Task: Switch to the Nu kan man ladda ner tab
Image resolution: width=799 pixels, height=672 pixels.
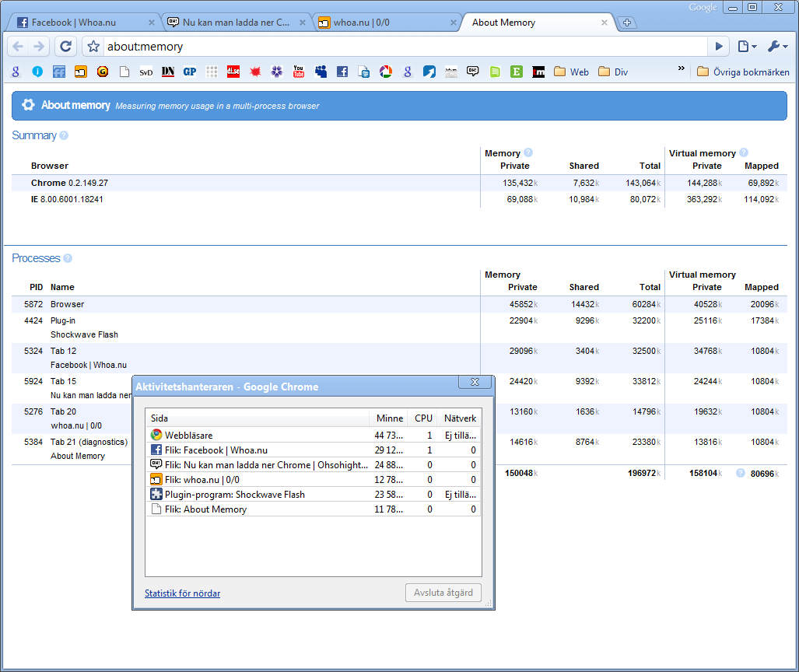Action: (x=236, y=23)
